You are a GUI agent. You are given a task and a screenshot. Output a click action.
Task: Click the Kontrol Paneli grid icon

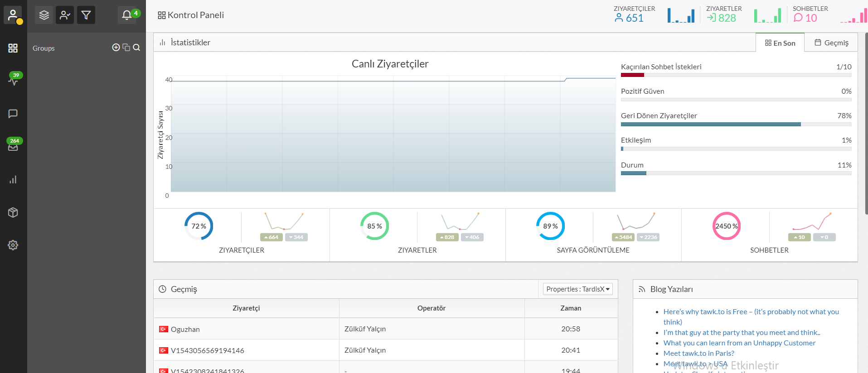coord(161,15)
